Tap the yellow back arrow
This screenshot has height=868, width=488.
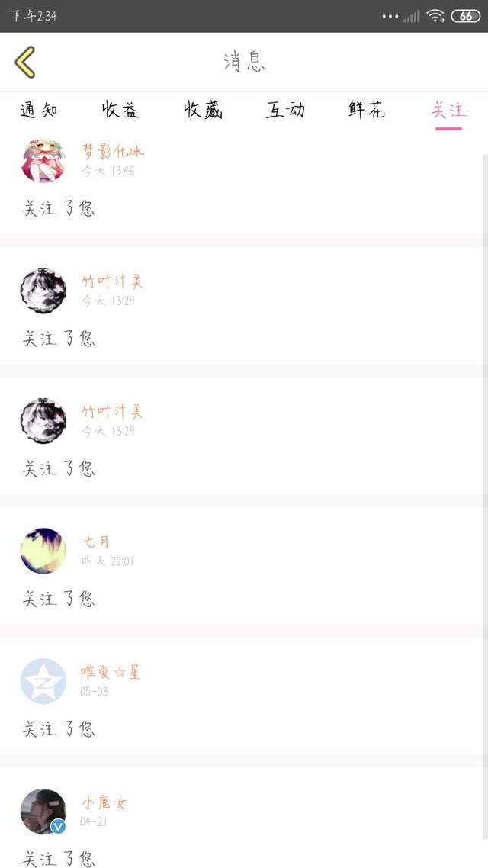point(25,62)
